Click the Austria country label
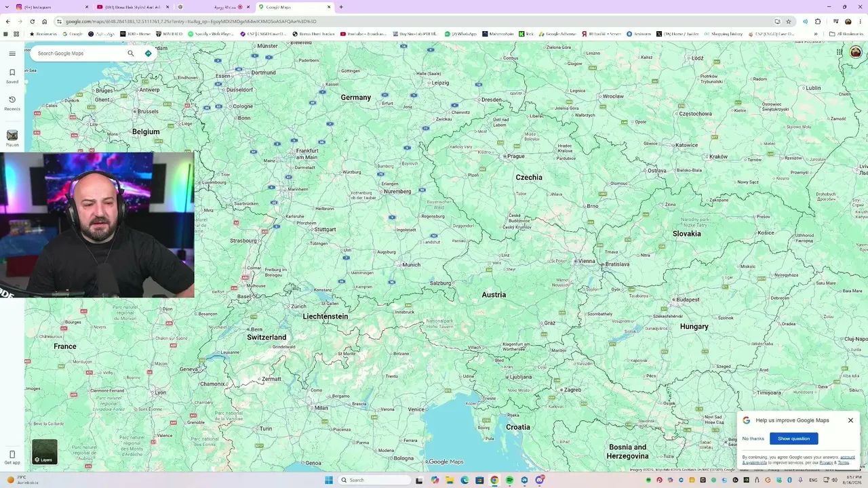 point(494,295)
